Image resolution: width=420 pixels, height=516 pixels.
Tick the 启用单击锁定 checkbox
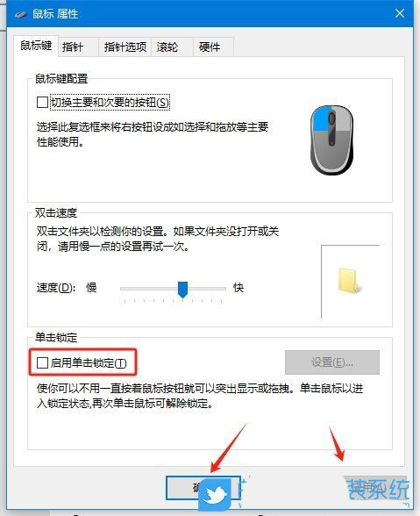tap(42, 362)
